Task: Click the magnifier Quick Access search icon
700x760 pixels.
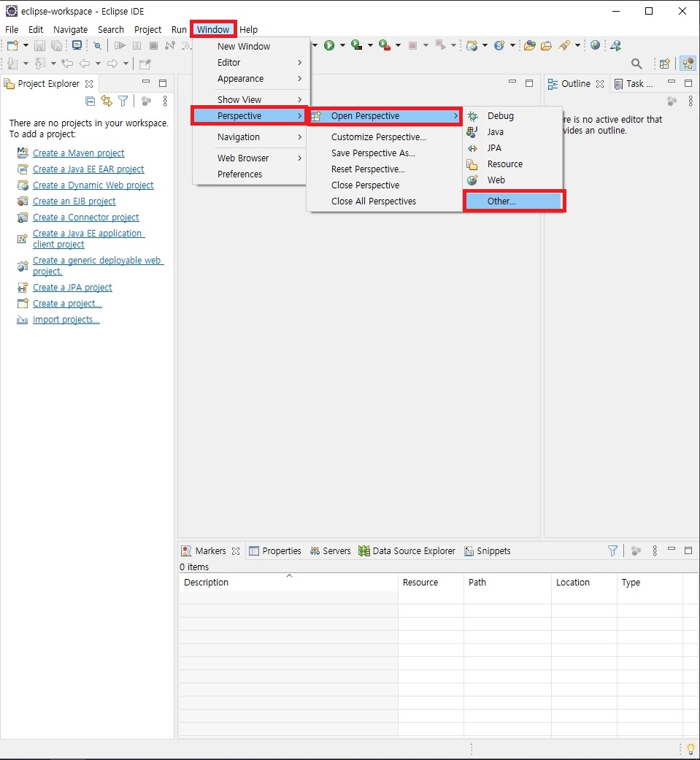Action: tap(636, 64)
